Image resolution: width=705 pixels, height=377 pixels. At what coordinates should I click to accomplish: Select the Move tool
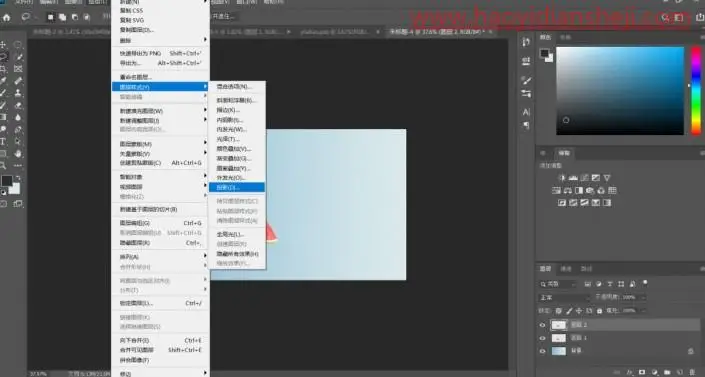(3, 45)
